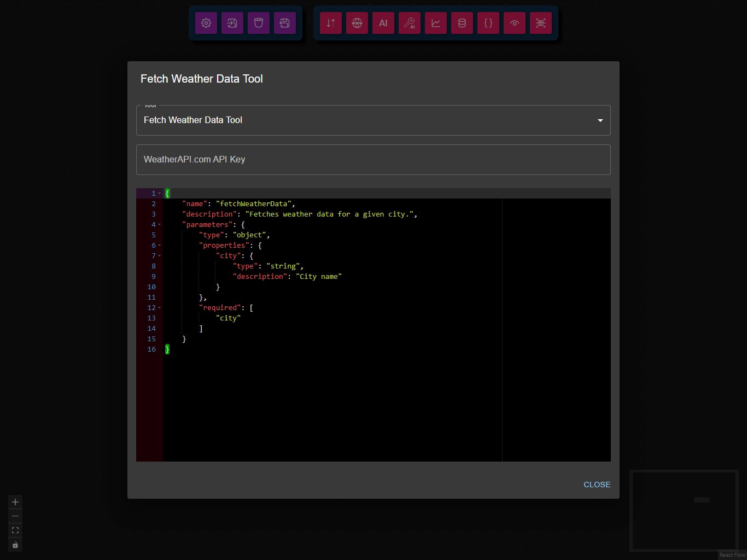
Task: Select the wrench AI tool node icon
Action: click(410, 23)
